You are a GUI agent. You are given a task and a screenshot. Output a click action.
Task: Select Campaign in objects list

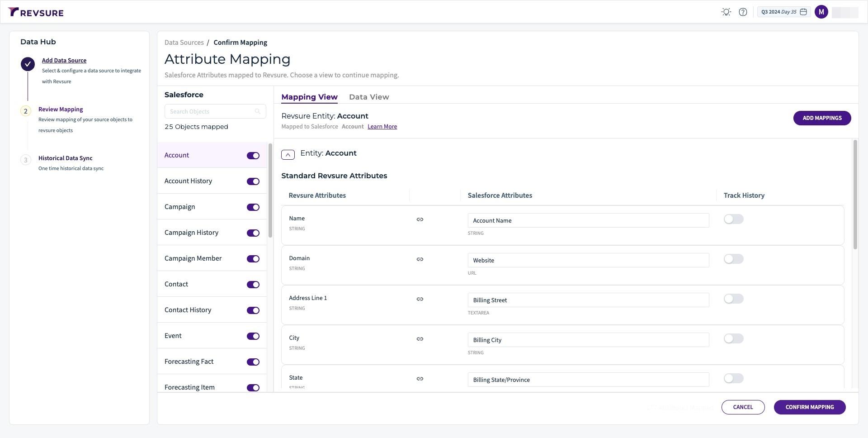pos(212,207)
